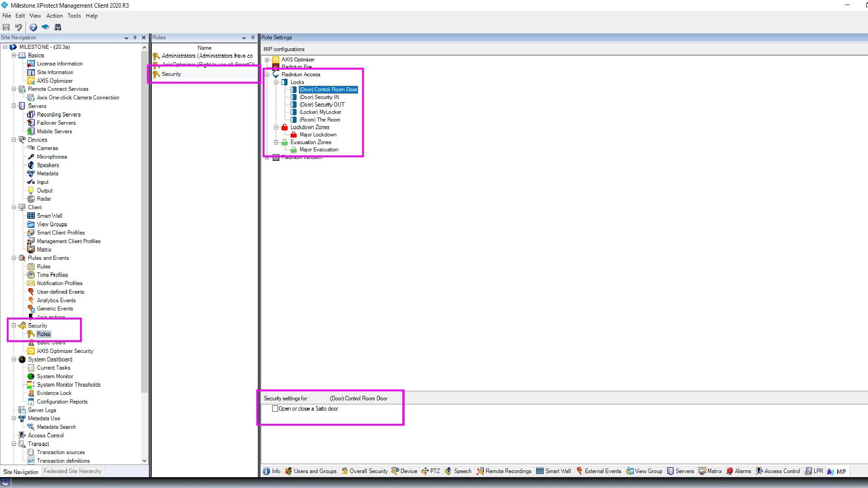
Task: Click the Save toolbar icon
Action: click(6, 27)
